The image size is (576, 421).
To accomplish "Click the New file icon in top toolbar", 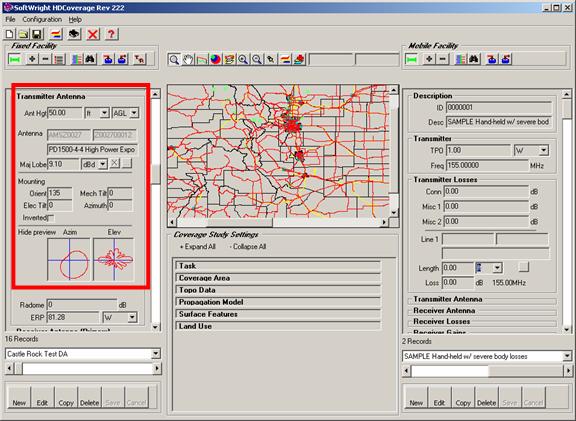I will pyautogui.click(x=10, y=34).
